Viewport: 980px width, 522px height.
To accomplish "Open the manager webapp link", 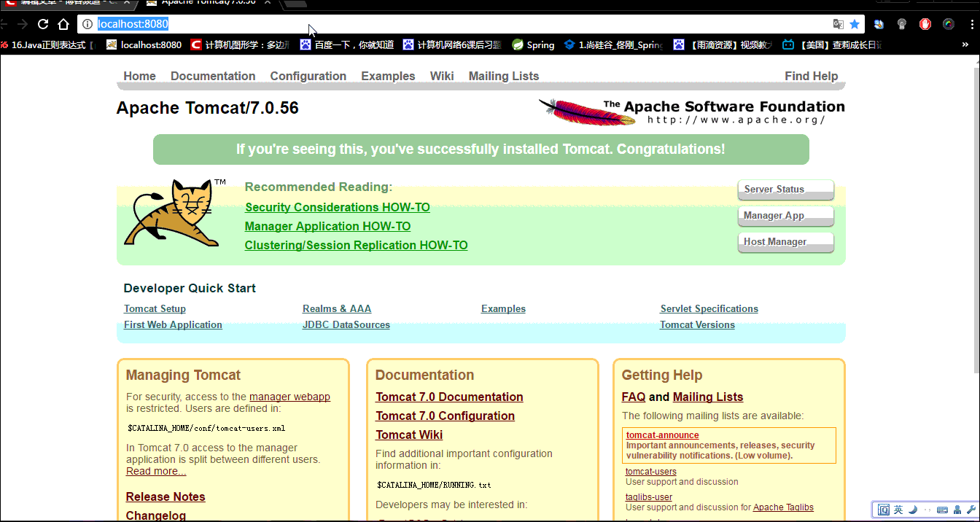I will pyautogui.click(x=289, y=397).
